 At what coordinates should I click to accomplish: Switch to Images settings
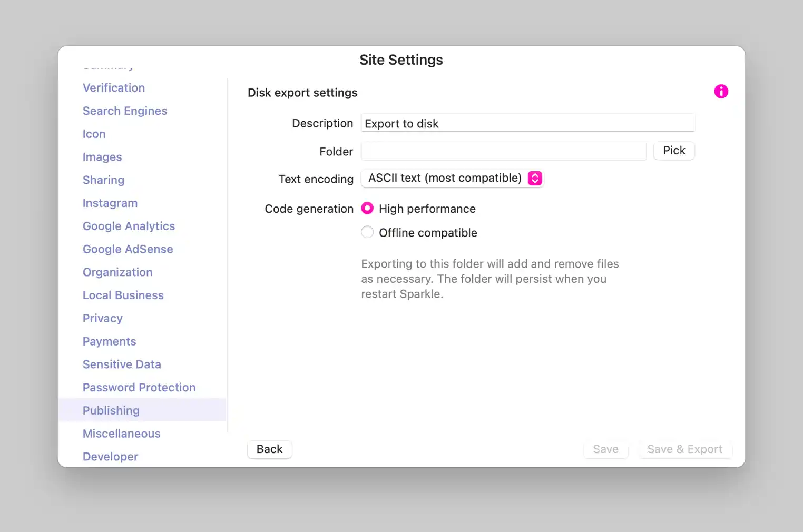click(x=102, y=157)
